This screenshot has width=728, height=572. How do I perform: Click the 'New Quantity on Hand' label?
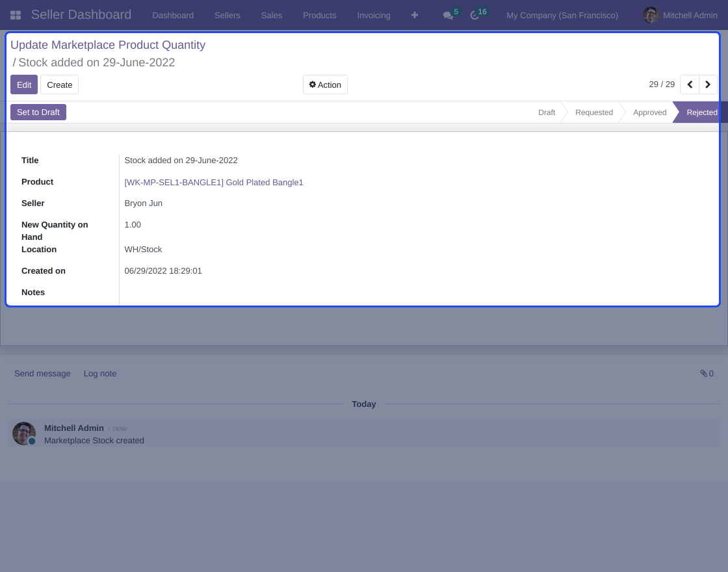coord(55,231)
